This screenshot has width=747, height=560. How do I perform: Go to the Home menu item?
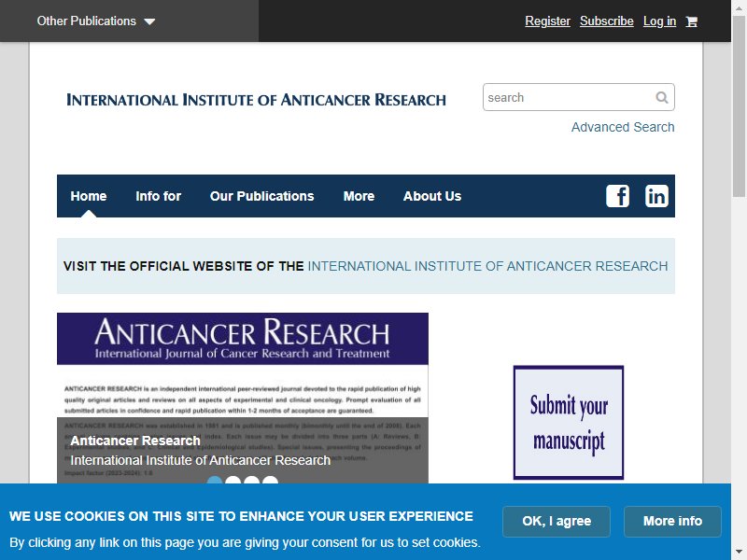89,196
